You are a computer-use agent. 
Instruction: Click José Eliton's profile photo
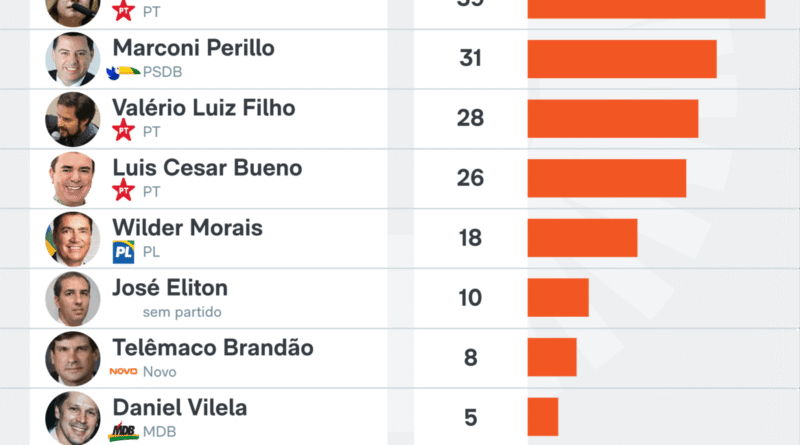[x=72, y=299]
